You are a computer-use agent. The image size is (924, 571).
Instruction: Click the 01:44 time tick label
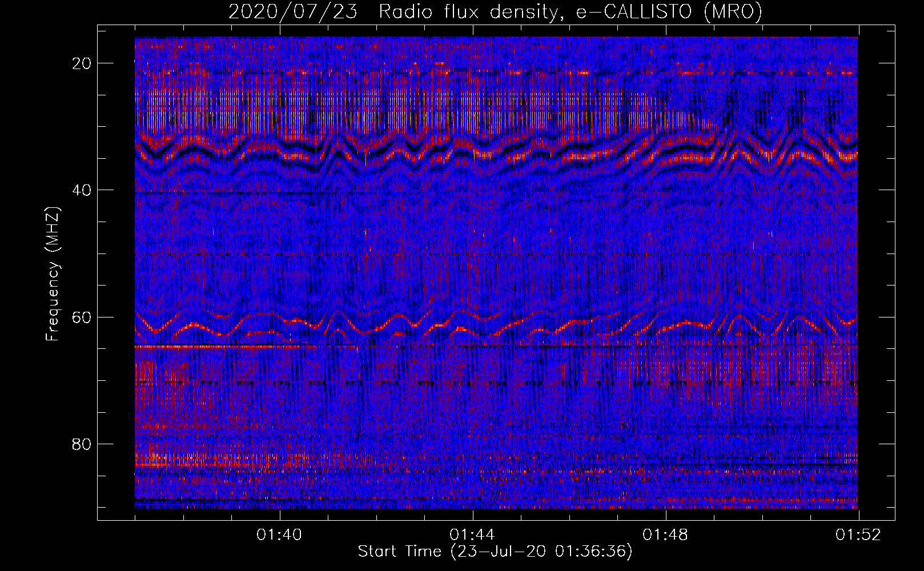(x=472, y=535)
